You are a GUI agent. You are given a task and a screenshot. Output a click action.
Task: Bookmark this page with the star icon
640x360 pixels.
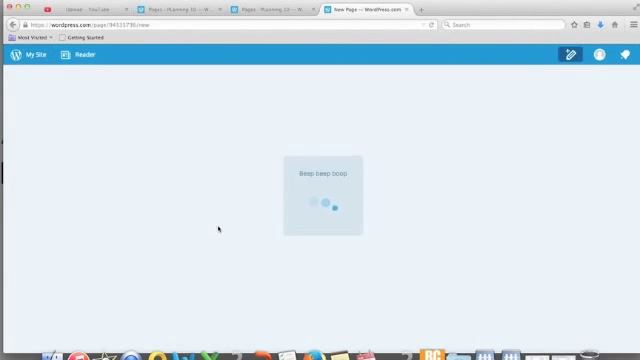[574, 25]
